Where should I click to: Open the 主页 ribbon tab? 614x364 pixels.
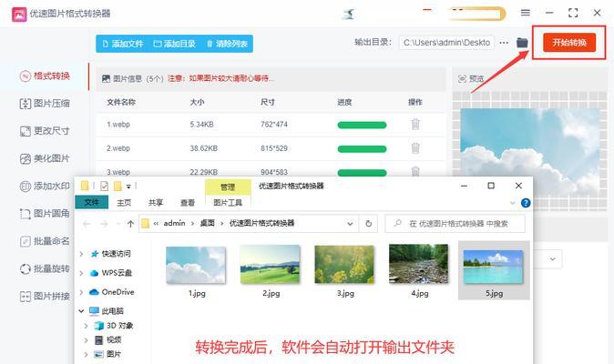pyautogui.click(x=124, y=203)
